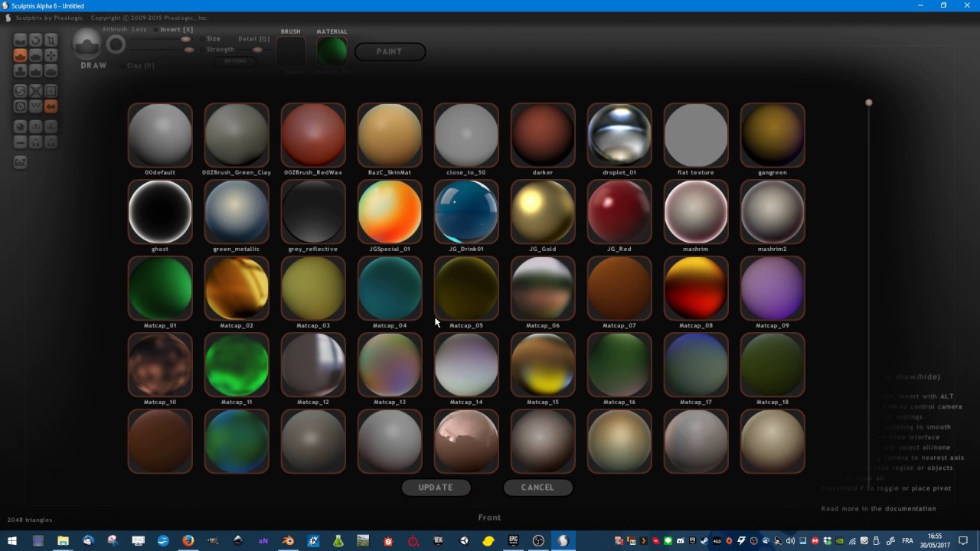980x551 pixels.
Task: Select the Flatten brush tool
Action: click(x=35, y=55)
